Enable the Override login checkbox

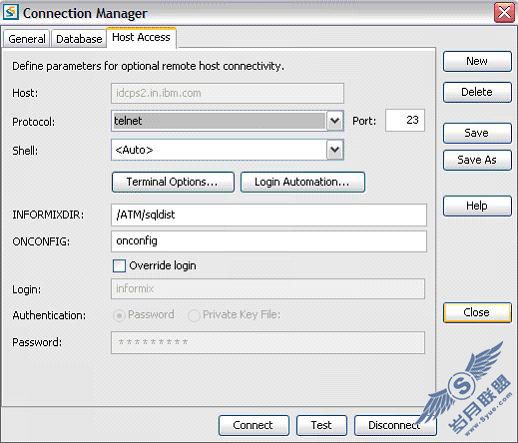pyautogui.click(x=119, y=266)
